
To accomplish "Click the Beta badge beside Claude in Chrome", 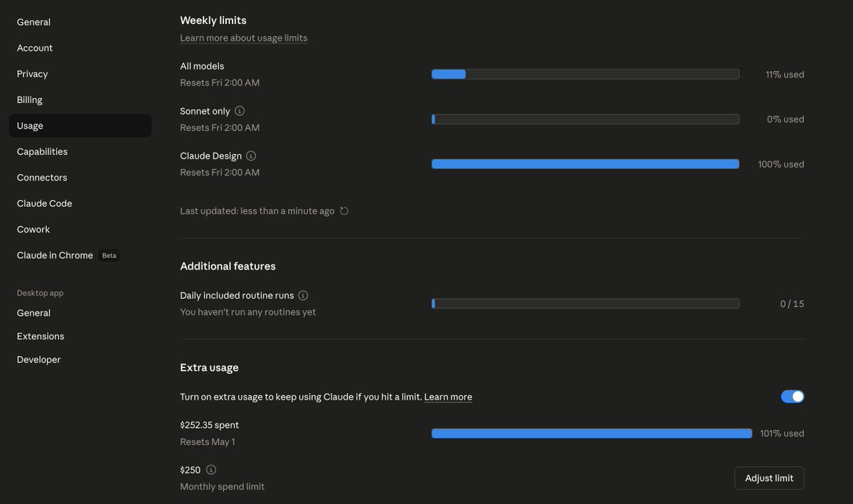I will (109, 255).
